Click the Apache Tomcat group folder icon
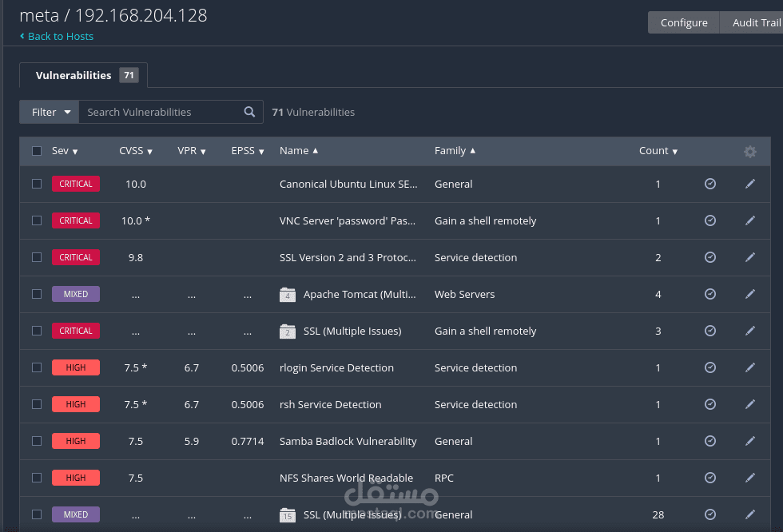 (288, 295)
